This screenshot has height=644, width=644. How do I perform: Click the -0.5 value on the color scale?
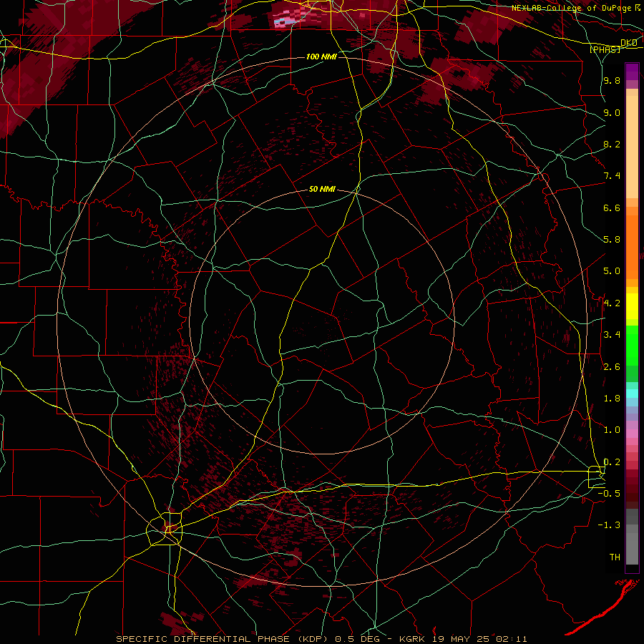[x=609, y=494]
